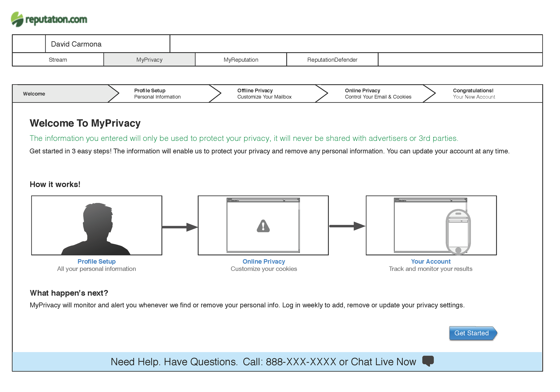The image size is (560, 392).
Task: Follow the Online Privacy link
Action: (x=264, y=261)
